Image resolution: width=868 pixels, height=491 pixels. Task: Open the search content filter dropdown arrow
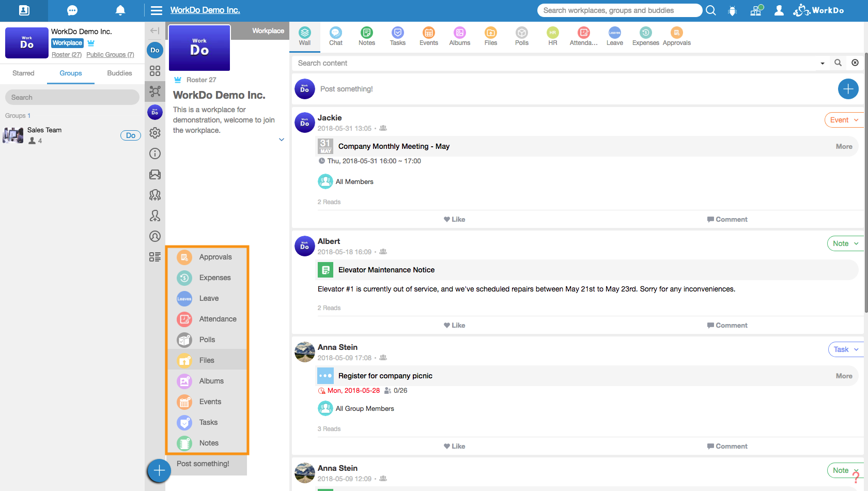(823, 63)
